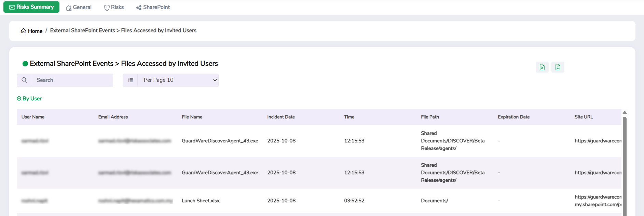Click the gear icon beside By User

(19, 99)
